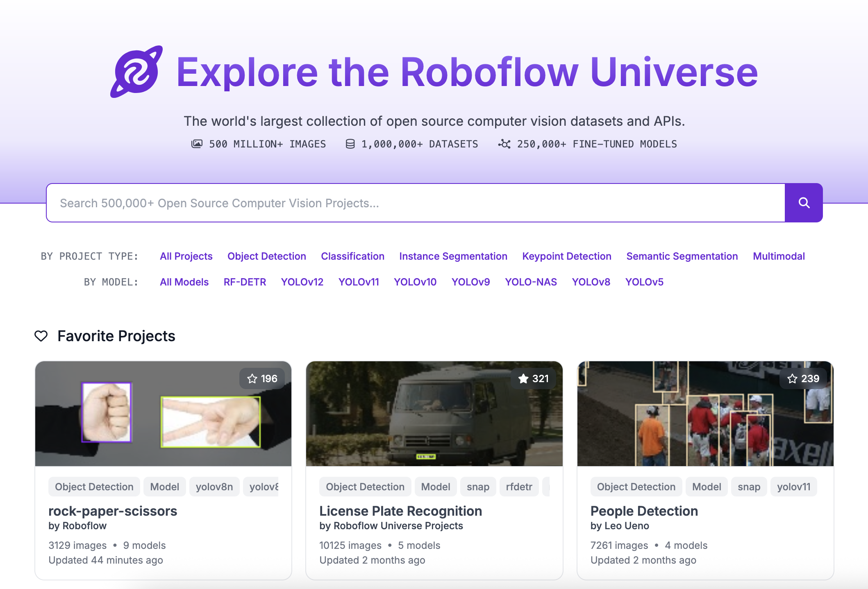
Task: Filter projects by YOLOv12 model
Action: 302,282
